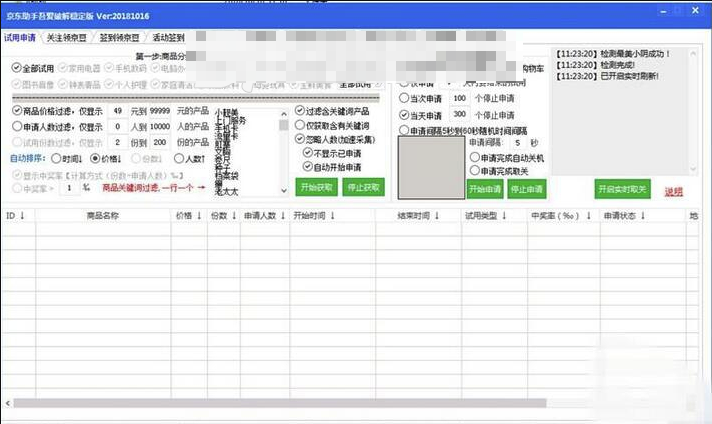Image resolution: width=712 pixels, height=424 pixels.
Task: Click maximum quantity field showing 200
Action: pos(160,143)
